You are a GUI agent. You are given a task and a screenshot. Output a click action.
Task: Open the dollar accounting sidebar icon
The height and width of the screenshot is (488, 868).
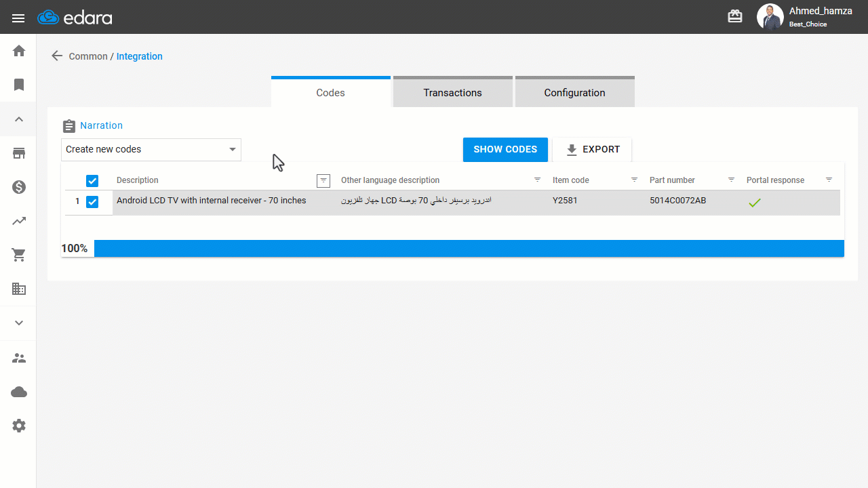coord(19,187)
